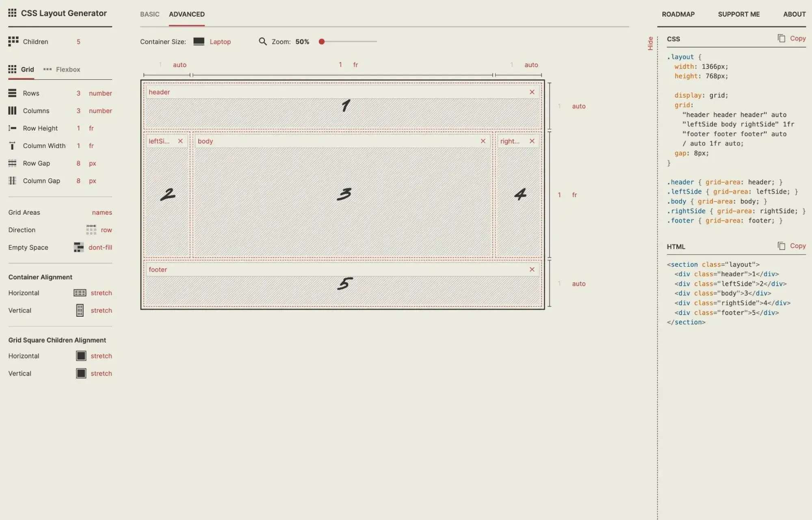The width and height of the screenshot is (812, 520).
Task: Change Container Vertical 'stretch' value
Action: click(101, 310)
